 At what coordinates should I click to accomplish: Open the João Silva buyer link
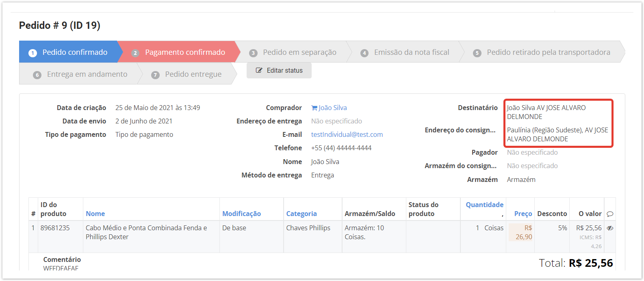pyautogui.click(x=332, y=108)
